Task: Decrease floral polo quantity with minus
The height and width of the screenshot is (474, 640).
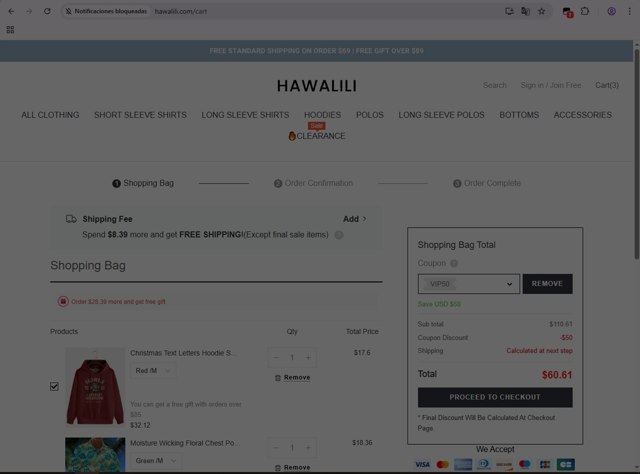Action: pyautogui.click(x=276, y=448)
